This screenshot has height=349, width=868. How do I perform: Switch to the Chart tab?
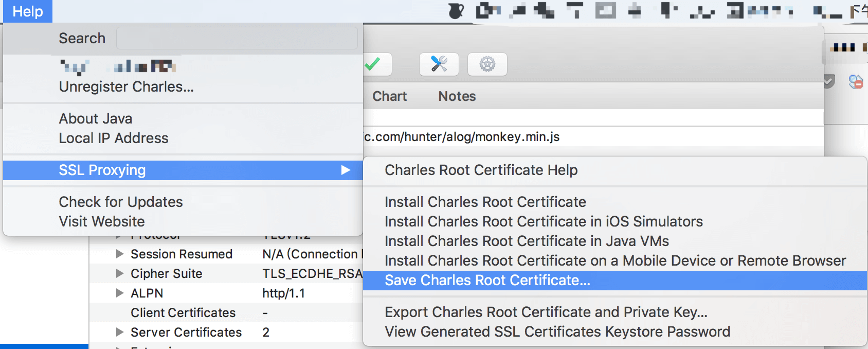click(x=389, y=96)
